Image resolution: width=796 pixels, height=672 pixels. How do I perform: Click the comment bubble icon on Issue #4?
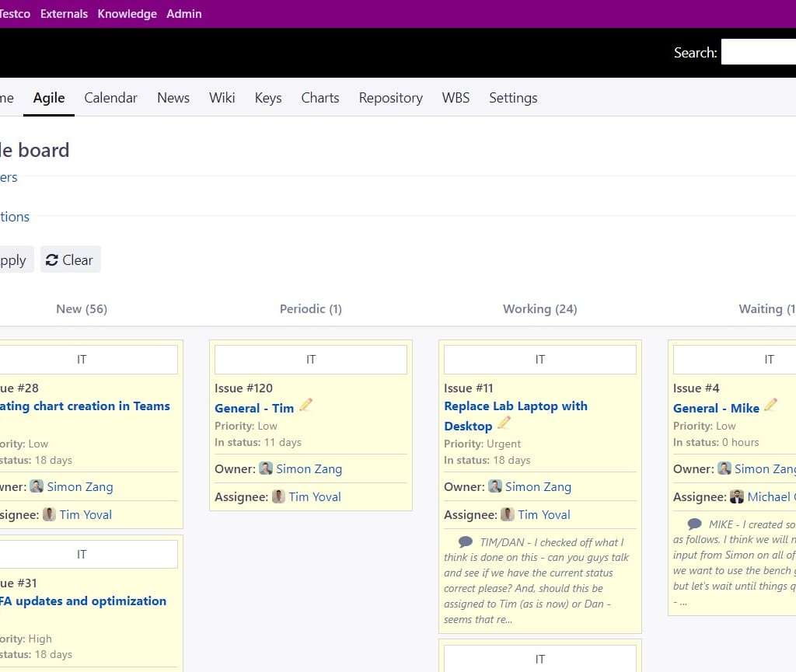tap(694, 524)
